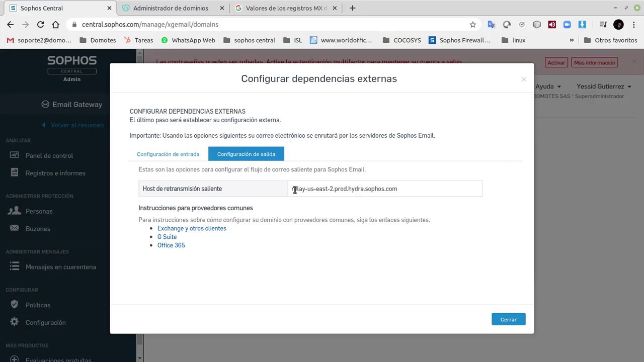
Task: Click the Zoom extension icon
Action: pyautogui.click(x=567, y=24)
